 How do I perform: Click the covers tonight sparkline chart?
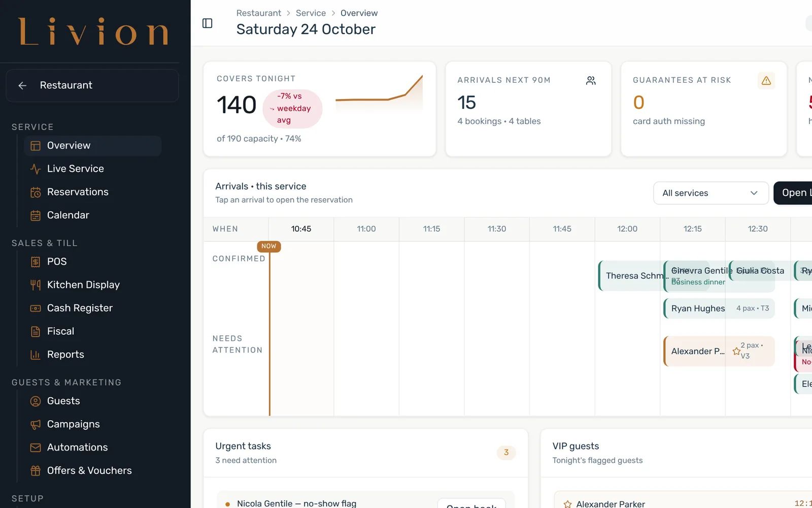point(379,94)
